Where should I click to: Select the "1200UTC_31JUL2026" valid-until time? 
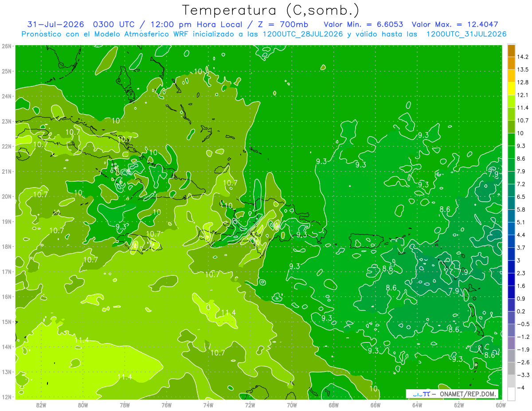tap(466, 34)
